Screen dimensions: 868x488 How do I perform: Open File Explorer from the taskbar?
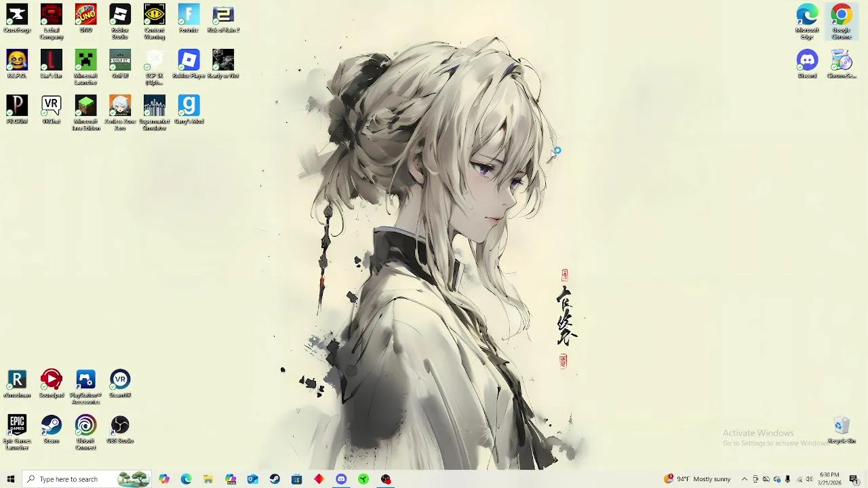[208, 479]
